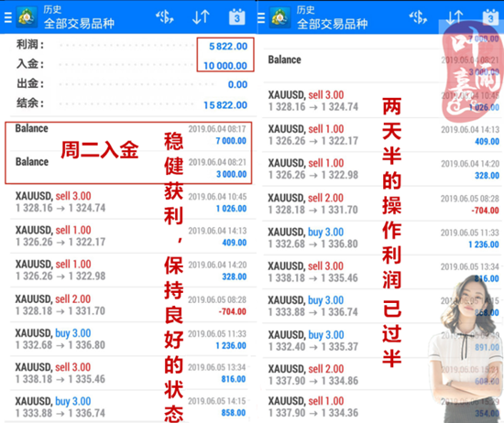Viewport: 504px width, 423px height.
Task: Select withdrawal value 0.00
Action: coord(238,84)
